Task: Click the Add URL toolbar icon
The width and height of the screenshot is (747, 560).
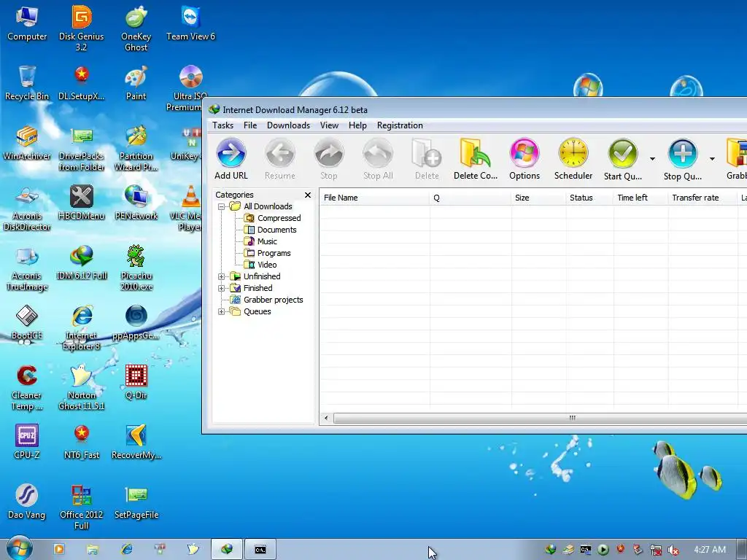Action: click(231, 153)
